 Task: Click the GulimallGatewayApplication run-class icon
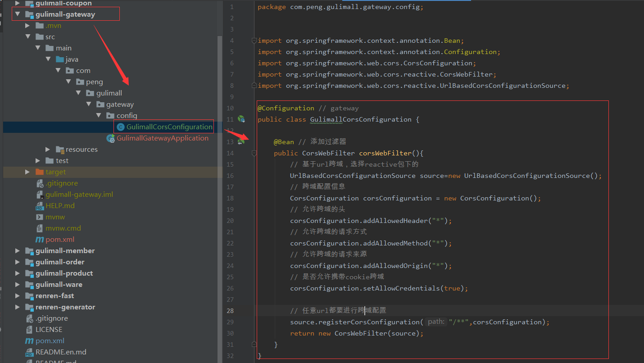click(x=110, y=138)
